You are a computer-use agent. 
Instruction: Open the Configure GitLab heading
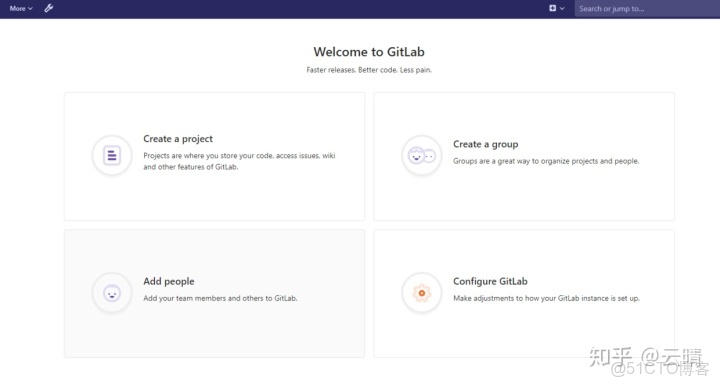[490, 281]
